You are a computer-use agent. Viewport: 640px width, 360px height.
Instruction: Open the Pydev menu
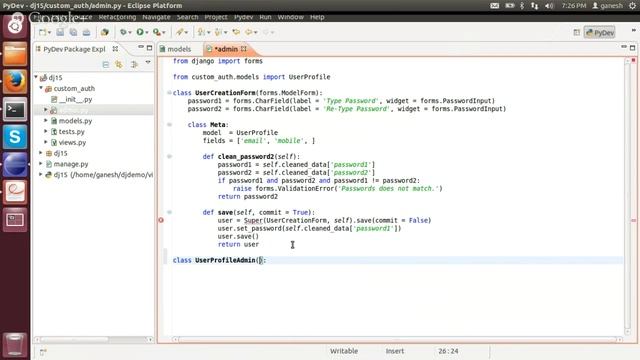point(243,17)
